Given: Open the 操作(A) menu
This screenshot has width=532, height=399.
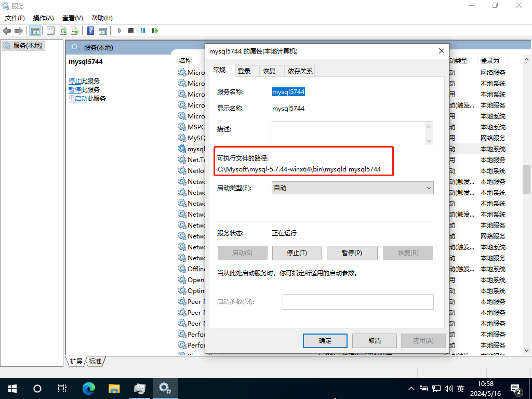Looking at the screenshot, I should coord(44,18).
